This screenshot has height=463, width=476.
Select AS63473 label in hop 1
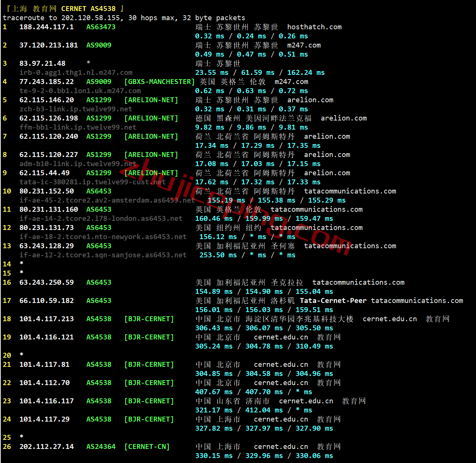(x=101, y=27)
